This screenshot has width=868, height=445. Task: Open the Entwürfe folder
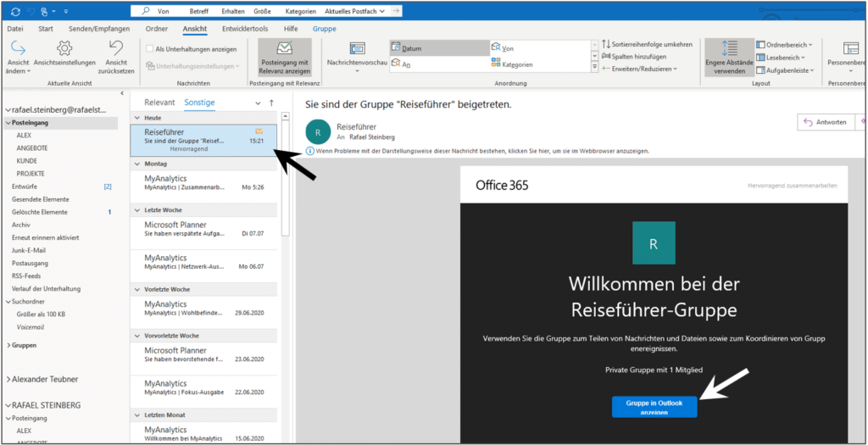tap(25, 186)
